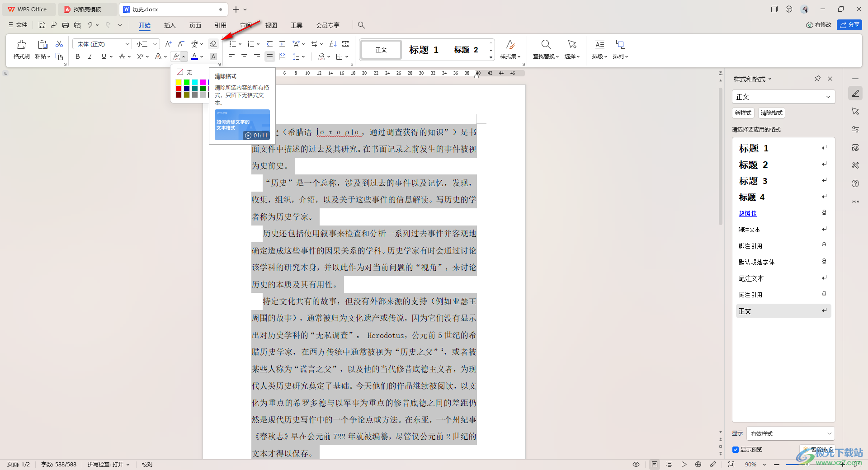The height and width of the screenshot is (470, 868).
Task: Click the Save icon in quick toolbar
Action: click(x=42, y=25)
